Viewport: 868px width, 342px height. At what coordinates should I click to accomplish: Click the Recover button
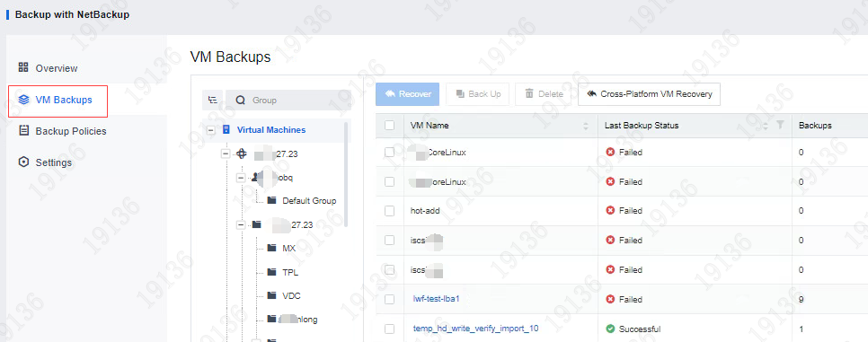point(407,94)
